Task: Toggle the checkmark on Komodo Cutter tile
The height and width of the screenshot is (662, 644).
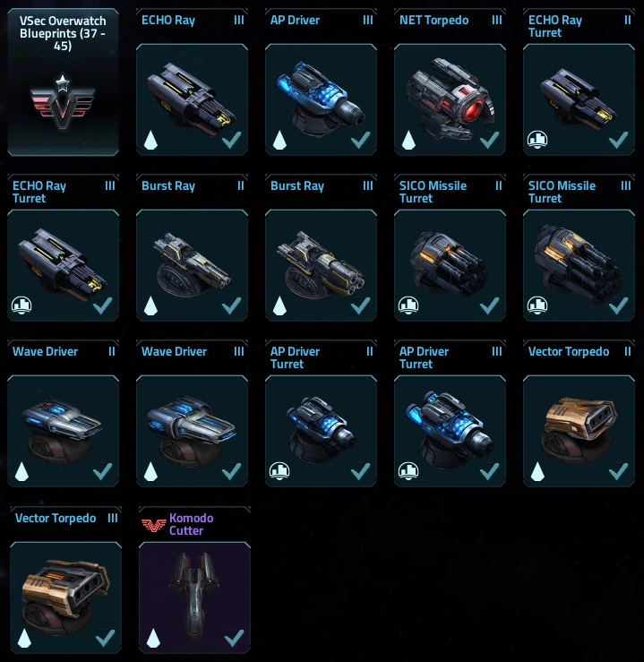Action: click(234, 638)
